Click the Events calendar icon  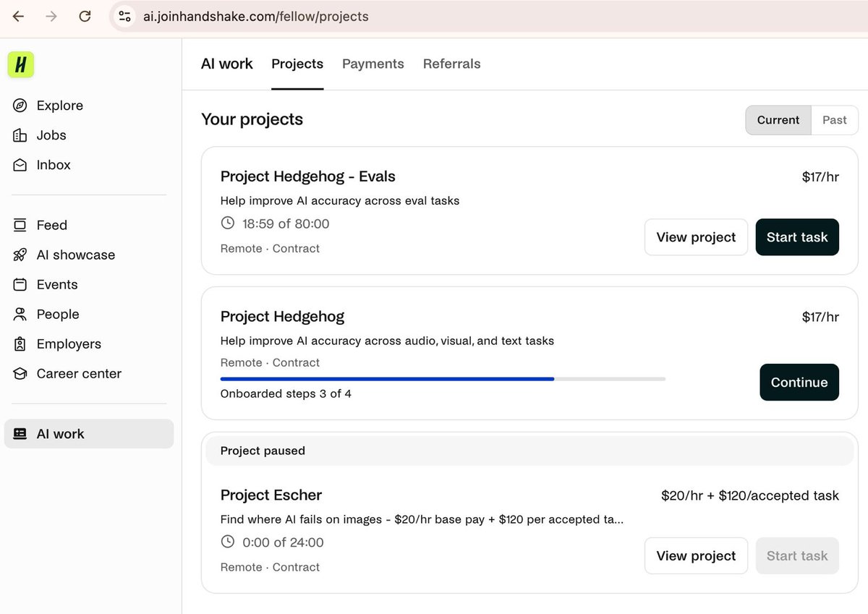20,284
